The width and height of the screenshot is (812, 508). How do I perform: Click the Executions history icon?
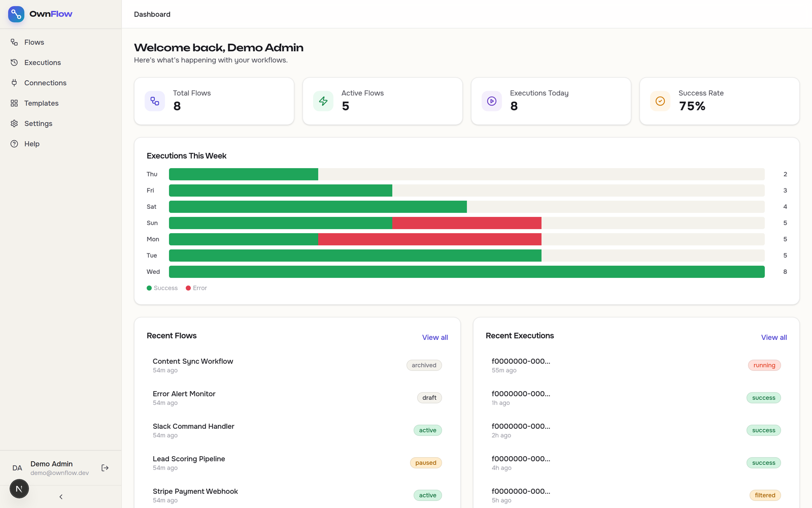(x=14, y=62)
